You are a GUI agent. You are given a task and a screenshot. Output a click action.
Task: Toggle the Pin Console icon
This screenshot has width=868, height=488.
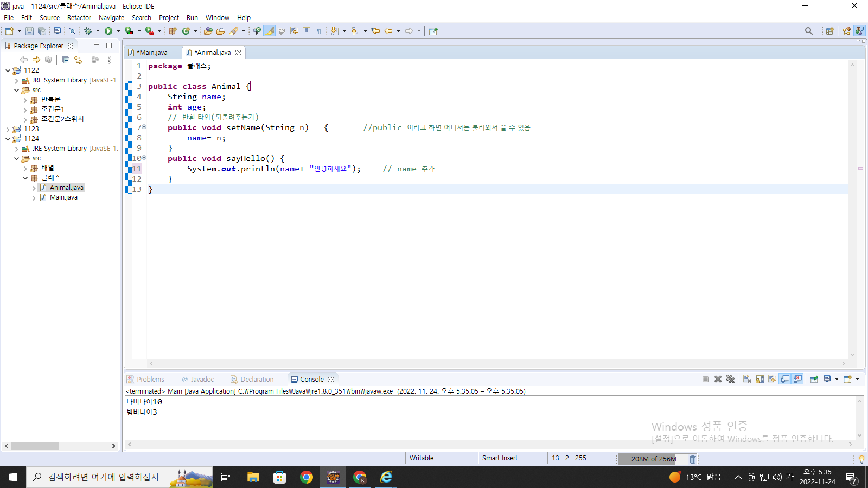pyautogui.click(x=814, y=379)
